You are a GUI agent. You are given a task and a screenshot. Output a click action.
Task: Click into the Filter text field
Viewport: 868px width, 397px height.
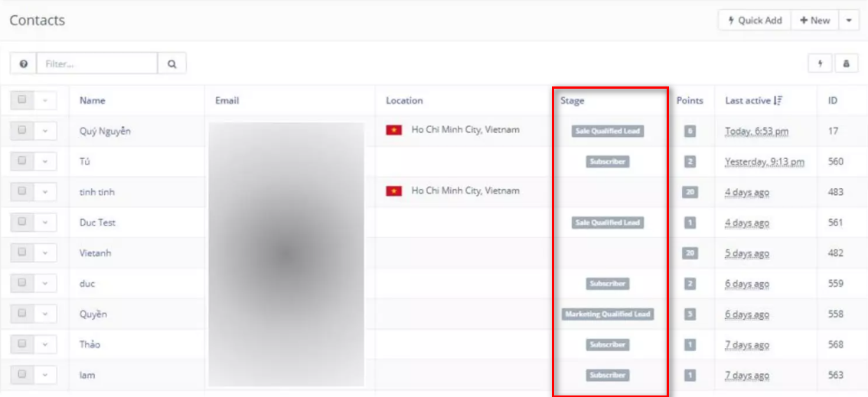coord(97,64)
